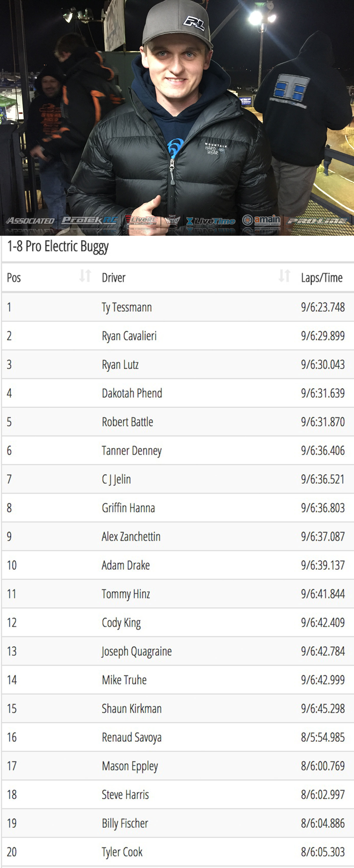354x868 pixels.
Task: Click Renaud Savoya's time 8/5:54.985
Action: 323,737
